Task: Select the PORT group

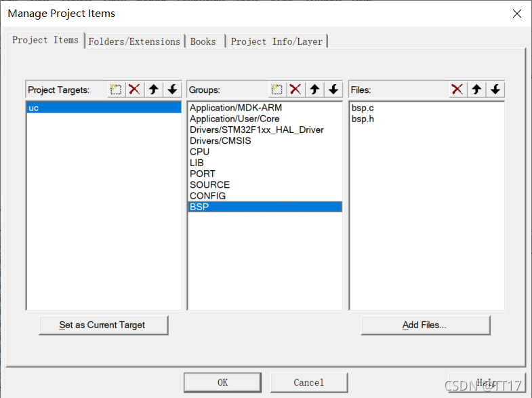Action: coord(264,174)
